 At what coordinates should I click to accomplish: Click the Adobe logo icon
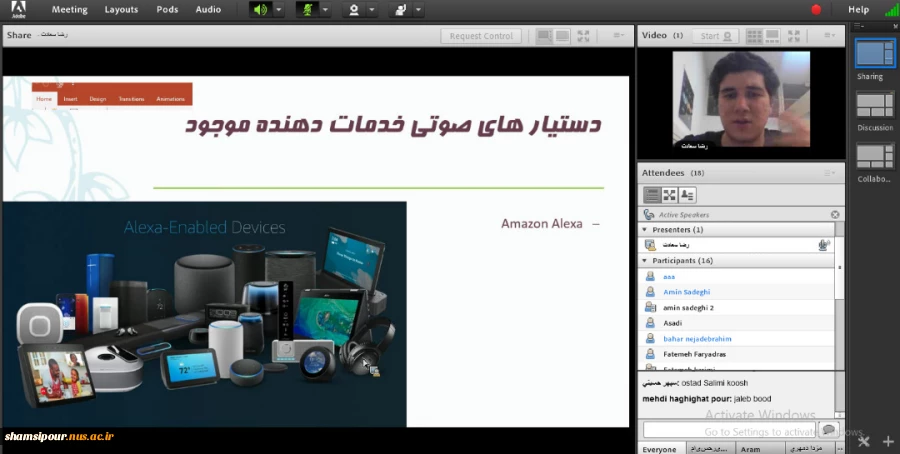point(18,9)
